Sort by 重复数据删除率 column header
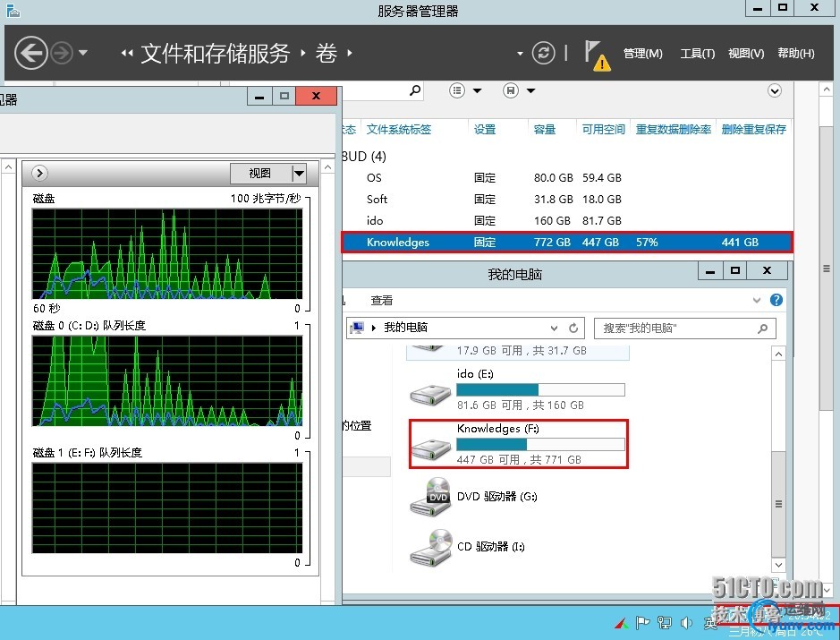The height and width of the screenshot is (640, 840). coord(674,129)
